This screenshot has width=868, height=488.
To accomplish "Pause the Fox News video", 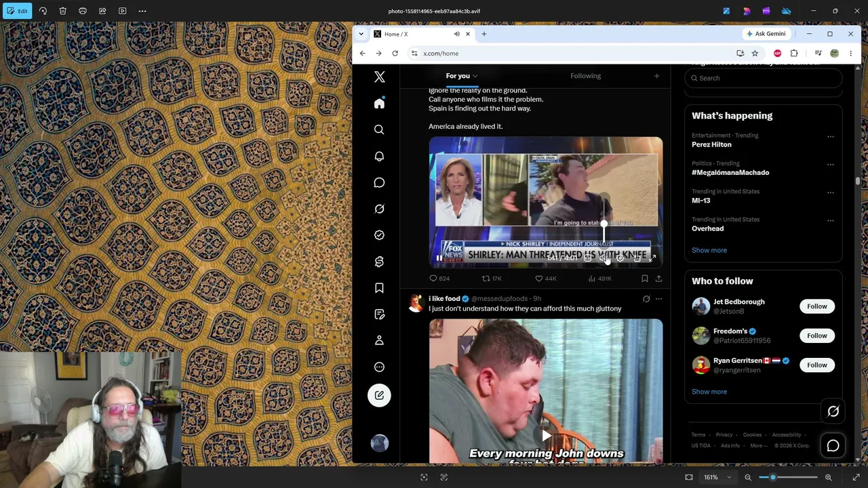I will click(439, 258).
